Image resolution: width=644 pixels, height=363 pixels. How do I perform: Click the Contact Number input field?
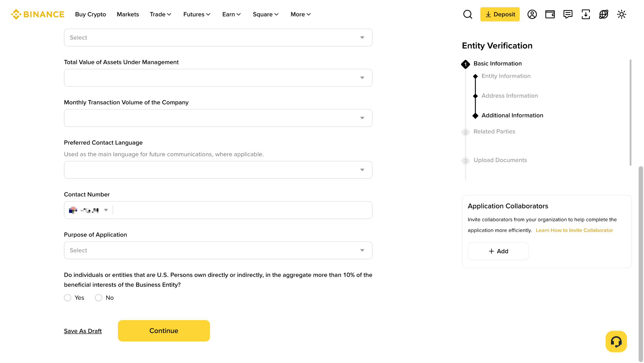click(x=242, y=210)
